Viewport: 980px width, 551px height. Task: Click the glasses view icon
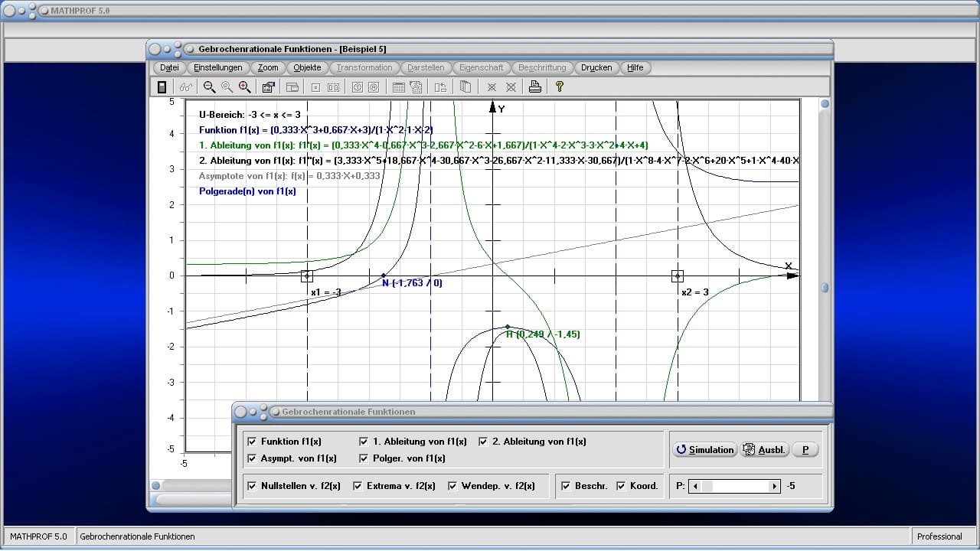186,87
